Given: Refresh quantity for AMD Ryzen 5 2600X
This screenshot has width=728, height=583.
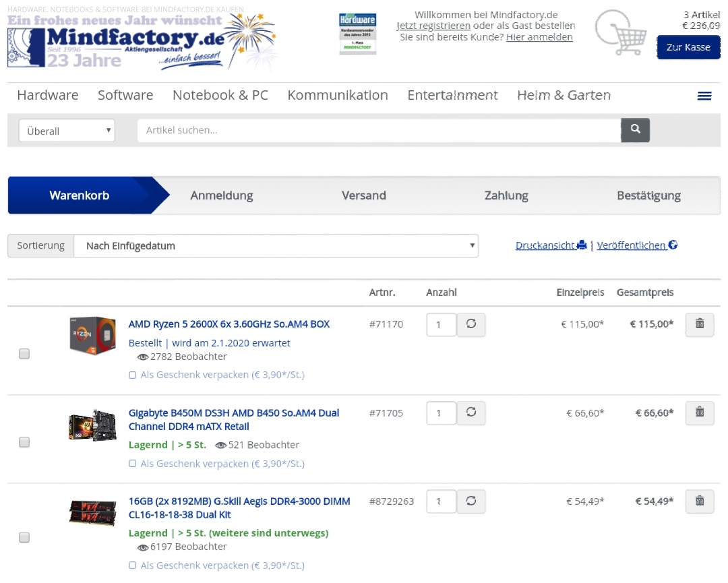Looking at the screenshot, I should click(471, 324).
